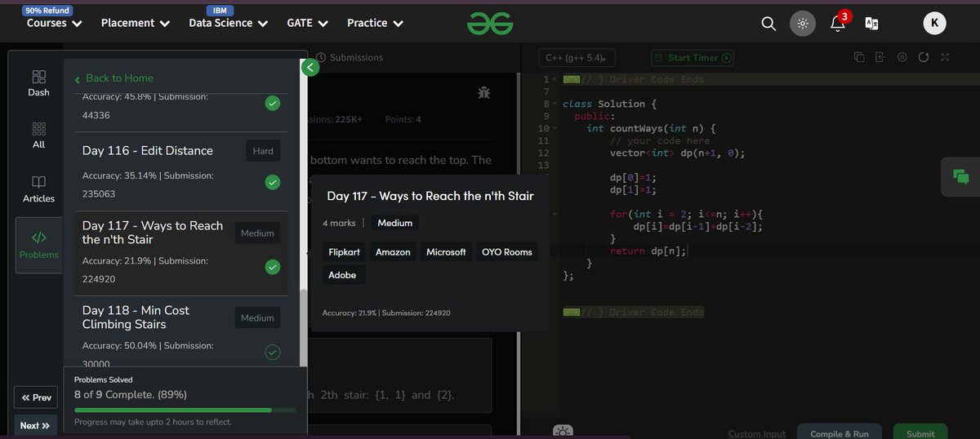
Task: Click the solved checkmark above Day 116
Action: 273,104
